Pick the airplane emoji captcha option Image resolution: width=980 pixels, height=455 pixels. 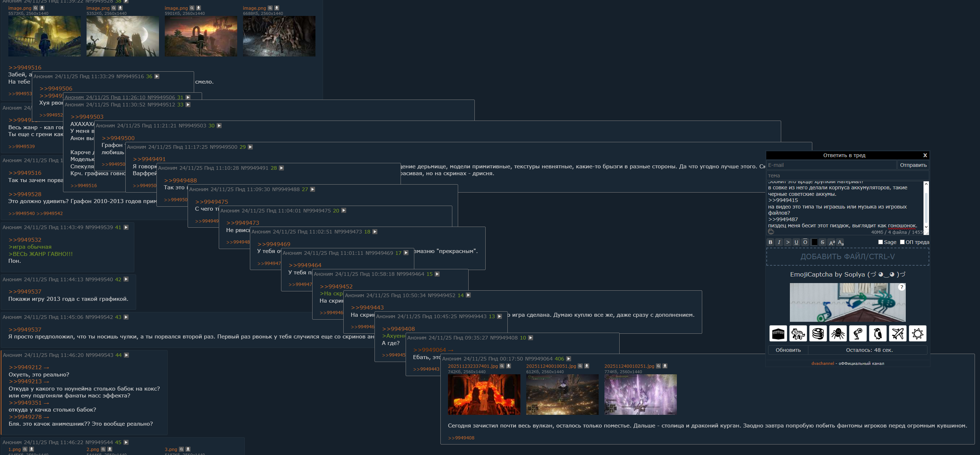(897, 333)
